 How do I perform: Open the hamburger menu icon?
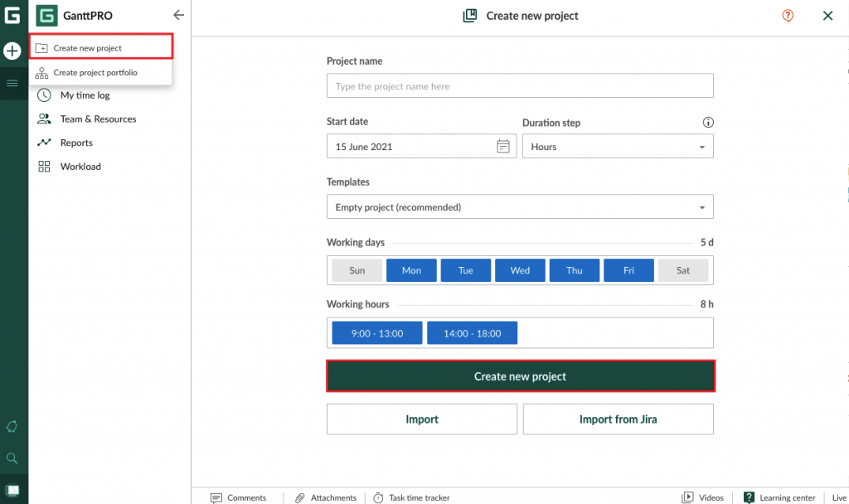coord(12,83)
